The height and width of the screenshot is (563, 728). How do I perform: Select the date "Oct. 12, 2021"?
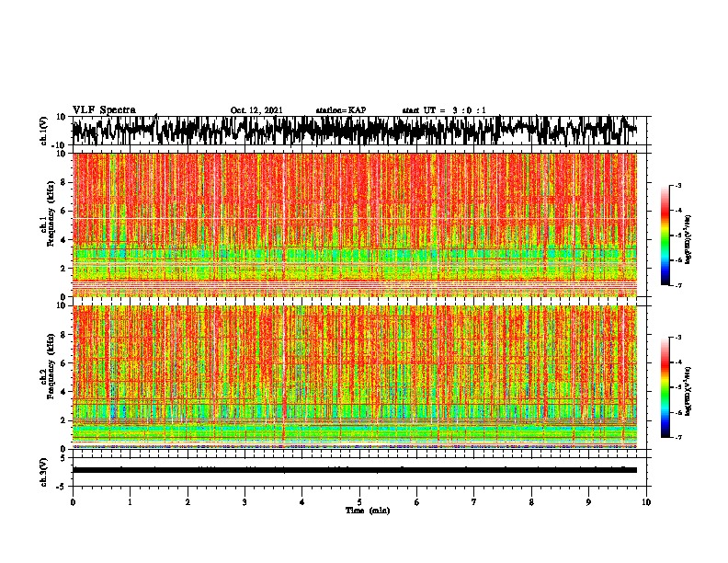256,110
